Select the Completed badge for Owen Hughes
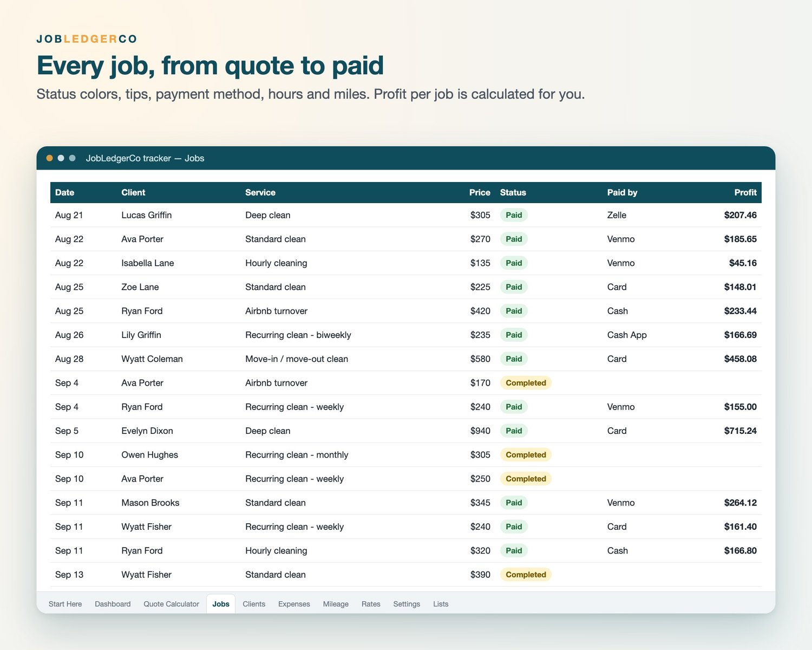This screenshot has height=650, width=812. [526, 455]
